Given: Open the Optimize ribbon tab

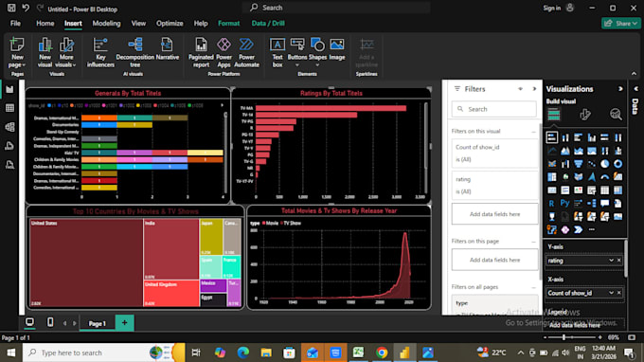Looking at the screenshot, I should tap(170, 24).
